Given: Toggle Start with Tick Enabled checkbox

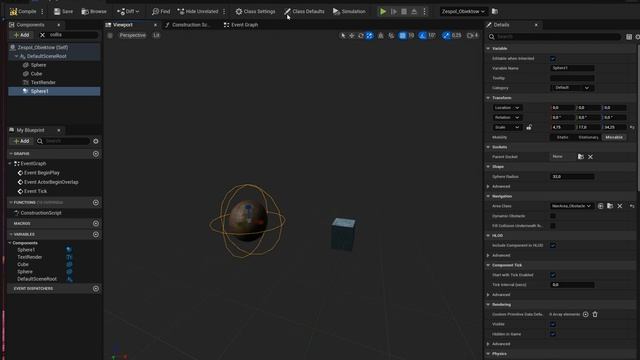Looking at the screenshot, I should click(553, 275).
